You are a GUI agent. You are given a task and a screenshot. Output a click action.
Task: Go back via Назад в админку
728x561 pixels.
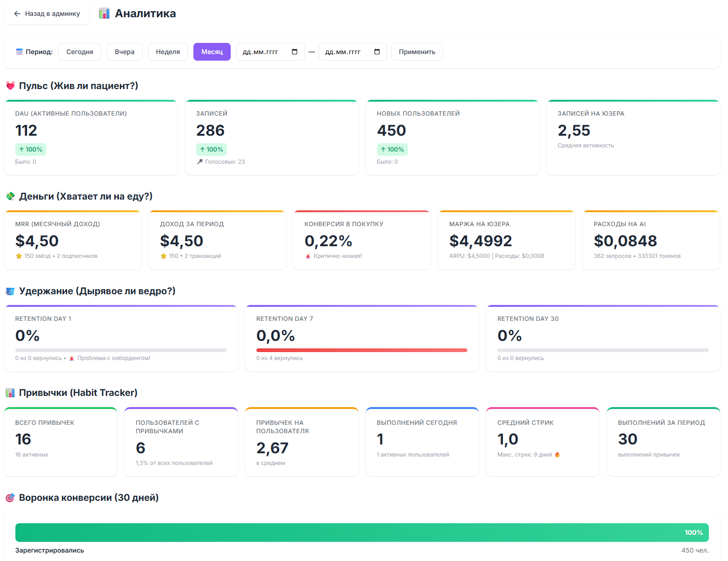(x=47, y=14)
